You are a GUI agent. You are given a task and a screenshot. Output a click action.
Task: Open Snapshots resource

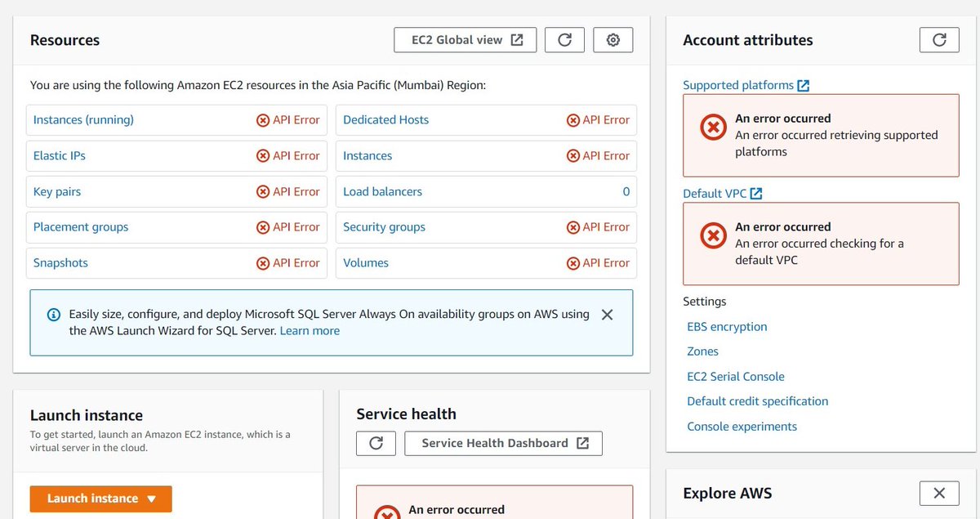[x=60, y=263]
